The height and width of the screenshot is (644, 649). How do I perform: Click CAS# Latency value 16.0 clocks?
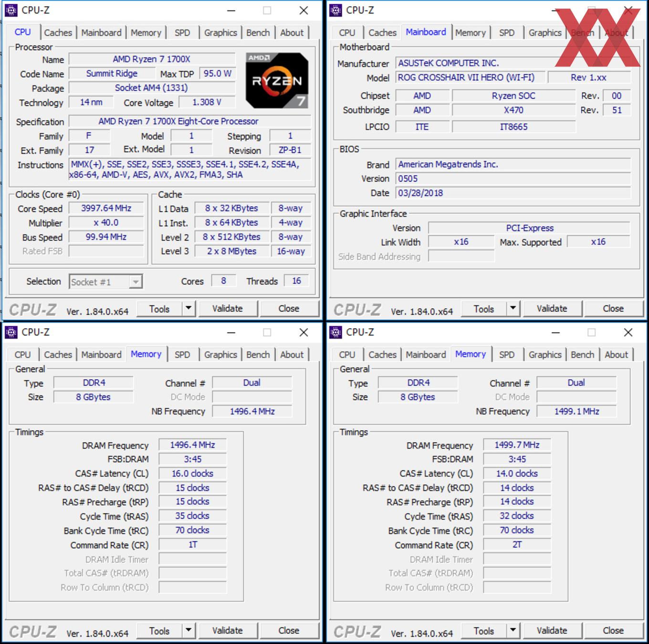tap(192, 474)
